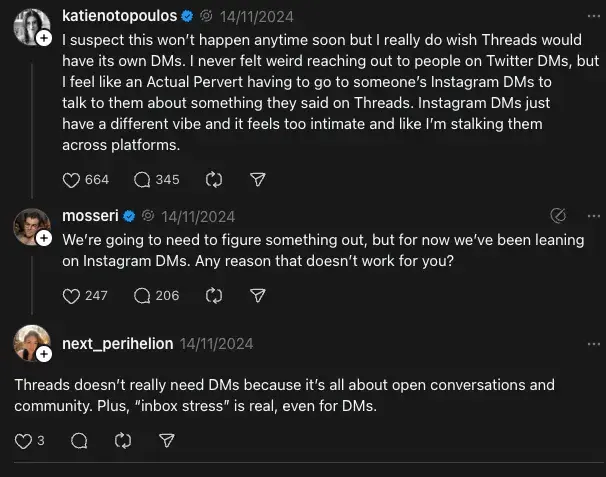The width and height of the screenshot is (606, 477).
Task: Share next_perihelion's comment
Action: coord(168,440)
